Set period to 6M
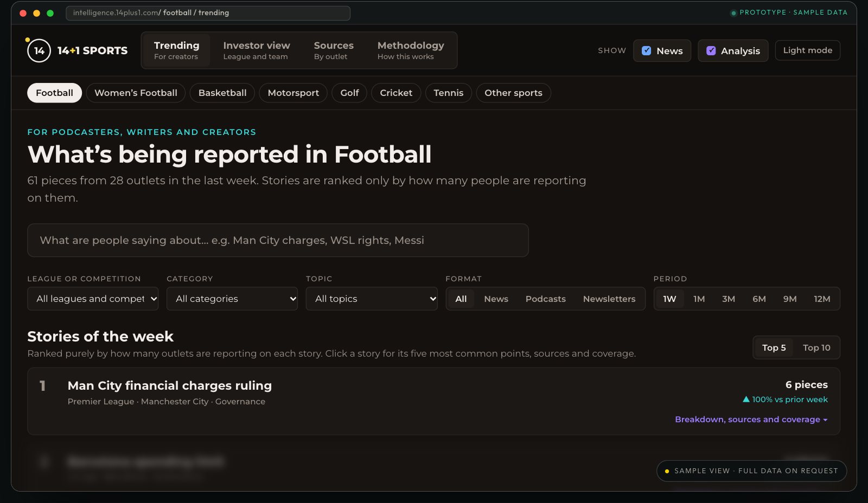 coord(759,299)
